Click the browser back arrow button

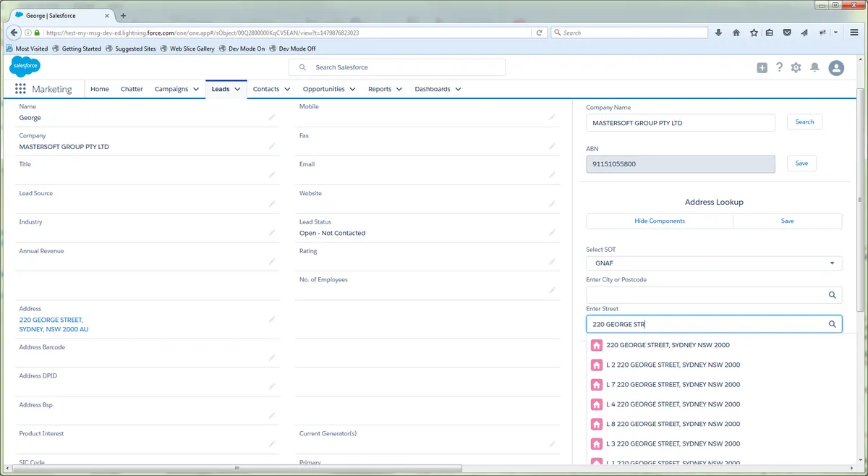coord(14,33)
